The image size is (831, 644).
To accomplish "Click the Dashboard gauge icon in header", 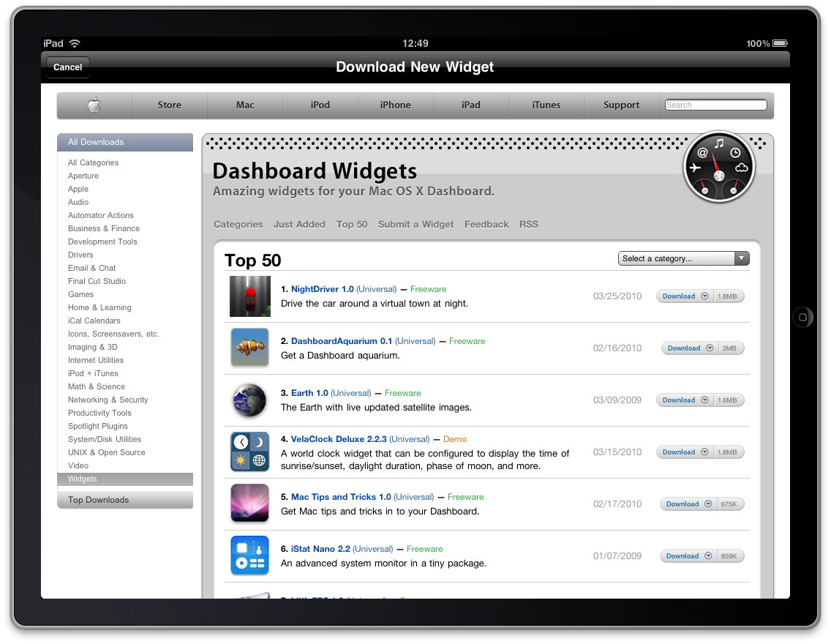I will (719, 170).
